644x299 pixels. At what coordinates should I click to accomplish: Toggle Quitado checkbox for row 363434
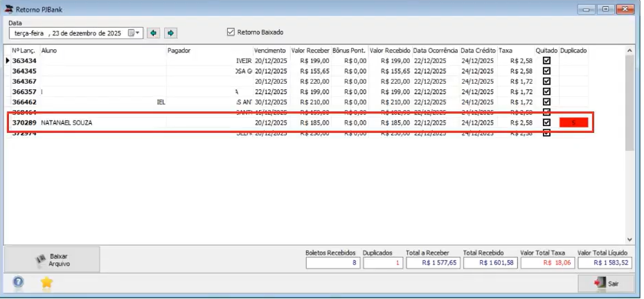546,61
